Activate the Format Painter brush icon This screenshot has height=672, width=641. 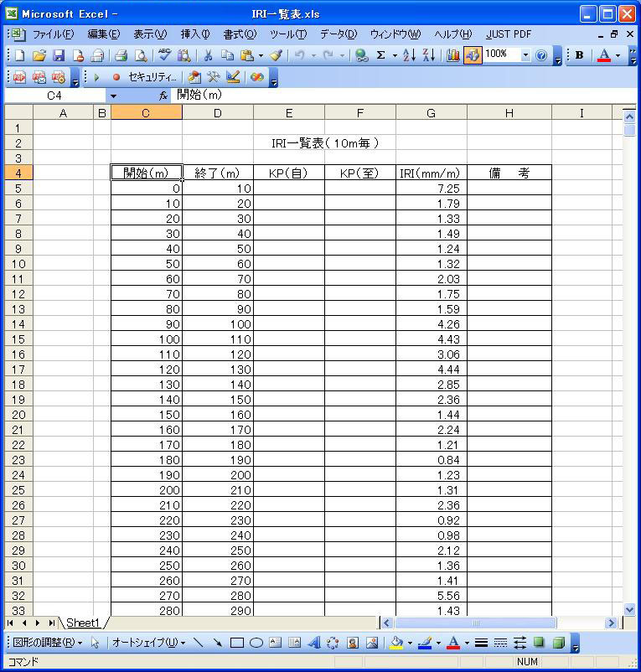[276, 55]
